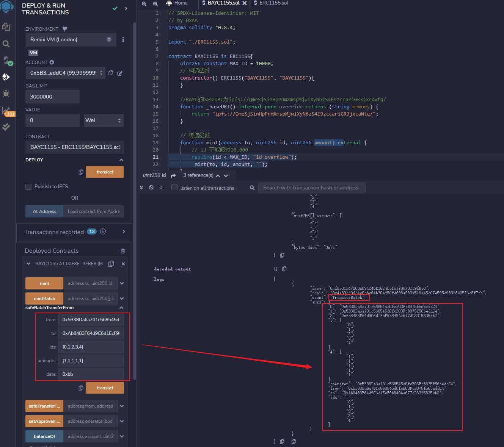504x447 pixels.
Task: Enable Publish to IPFS checkbox
Action: point(28,186)
